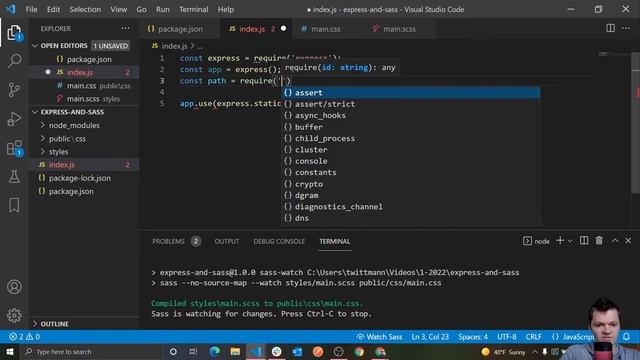Change indentation via Spaces: 4
Screen dimensions: 640x360
coord(473,337)
